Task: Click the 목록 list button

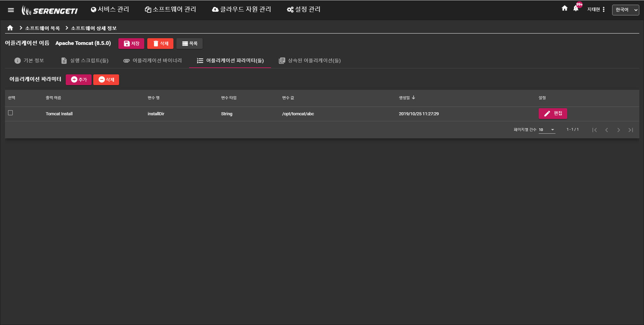Action: (x=190, y=44)
